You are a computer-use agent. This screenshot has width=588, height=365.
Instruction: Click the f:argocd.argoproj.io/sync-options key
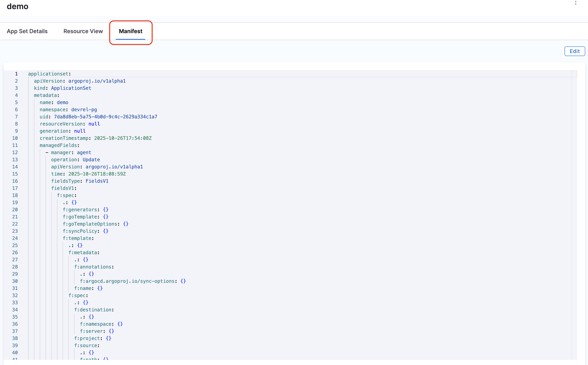127,281
